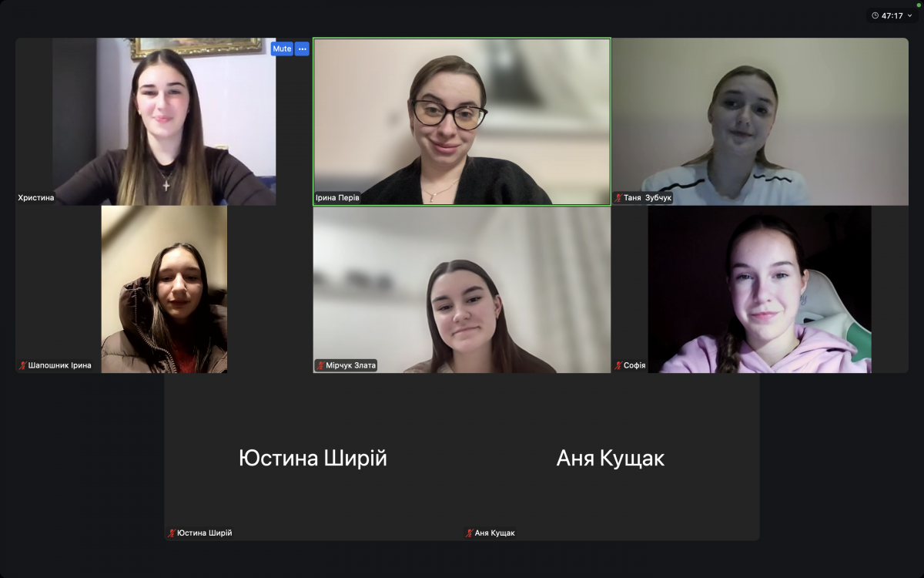The width and height of the screenshot is (924, 578).
Task: Click the muted mic icon beside Мірчук Злата
Action: [x=320, y=365]
